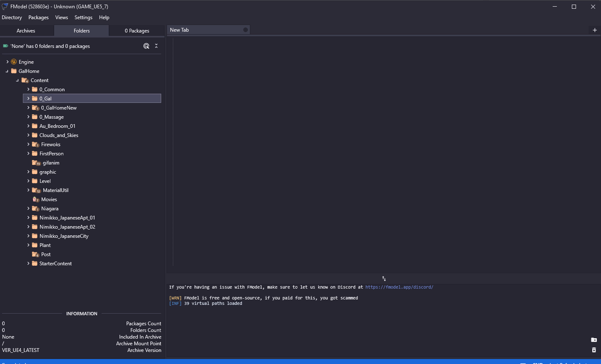Click the Movies package icon

click(x=36, y=199)
